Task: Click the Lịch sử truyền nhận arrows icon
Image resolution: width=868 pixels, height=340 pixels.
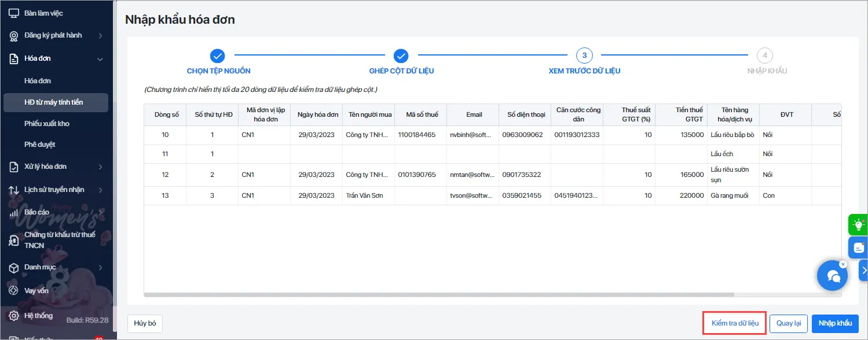Action: [14, 190]
